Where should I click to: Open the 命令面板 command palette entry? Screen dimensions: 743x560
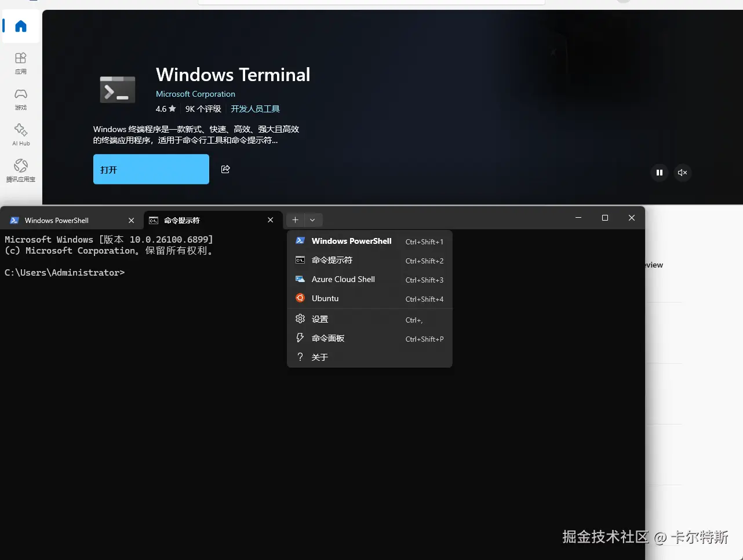tap(327, 338)
